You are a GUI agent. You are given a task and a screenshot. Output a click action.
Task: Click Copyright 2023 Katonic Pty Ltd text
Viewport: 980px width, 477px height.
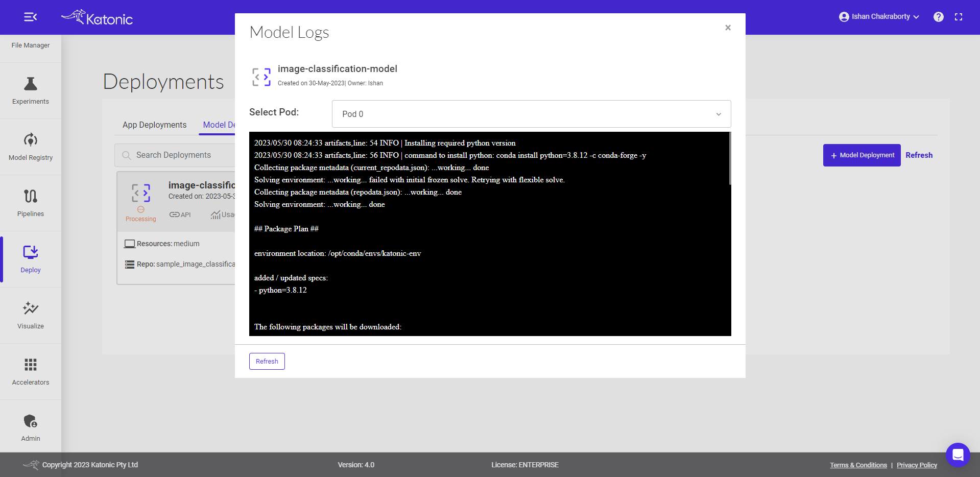pyautogui.click(x=90, y=465)
